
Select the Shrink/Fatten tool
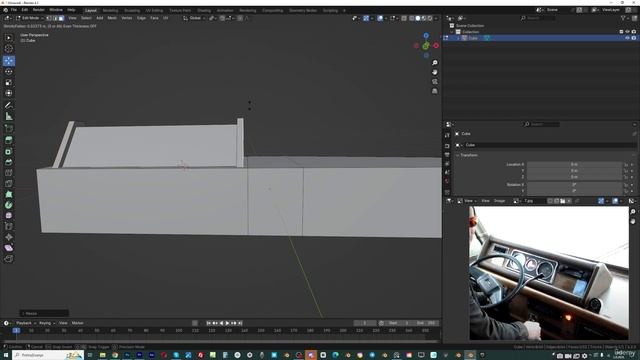pos(9,237)
